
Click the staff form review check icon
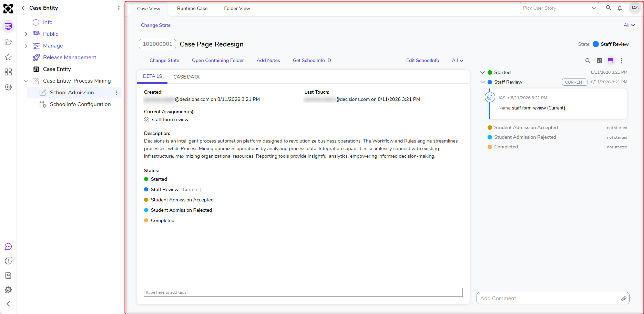click(147, 120)
